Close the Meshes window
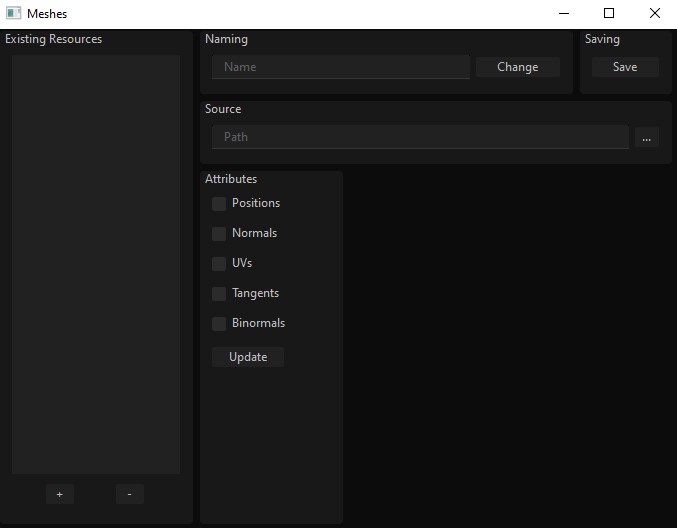This screenshot has width=677, height=528. point(655,13)
